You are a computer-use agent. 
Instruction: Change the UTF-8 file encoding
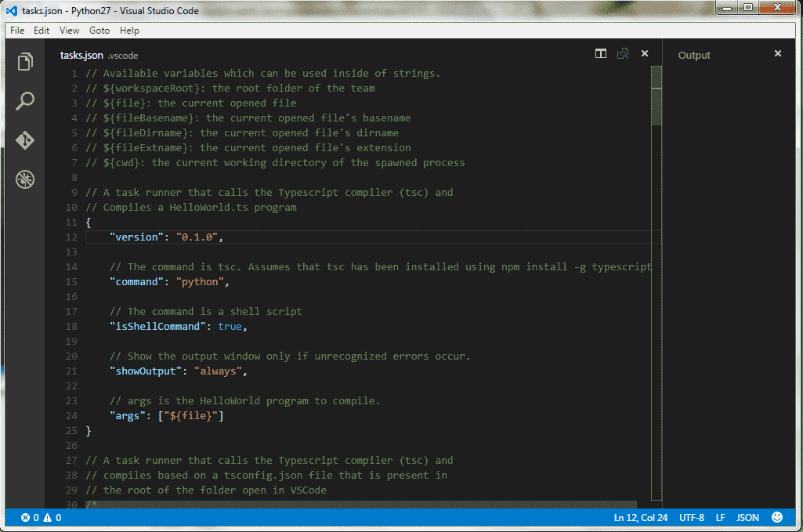(691, 518)
